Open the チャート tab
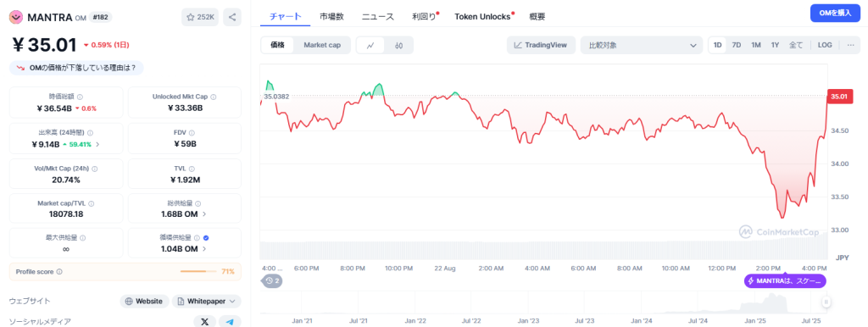 [285, 17]
